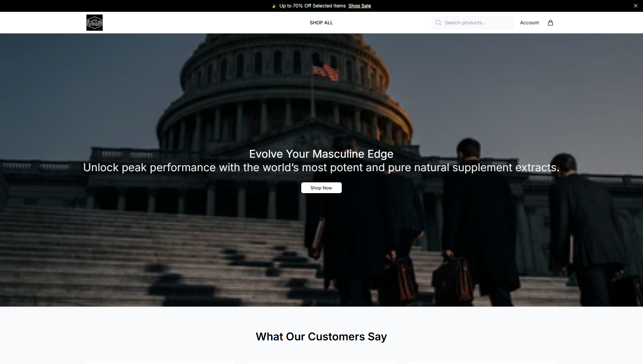Click the 'Unlock peak performance' tagline text
Image resolution: width=643 pixels, height=364 pixels.
coord(321,167)
